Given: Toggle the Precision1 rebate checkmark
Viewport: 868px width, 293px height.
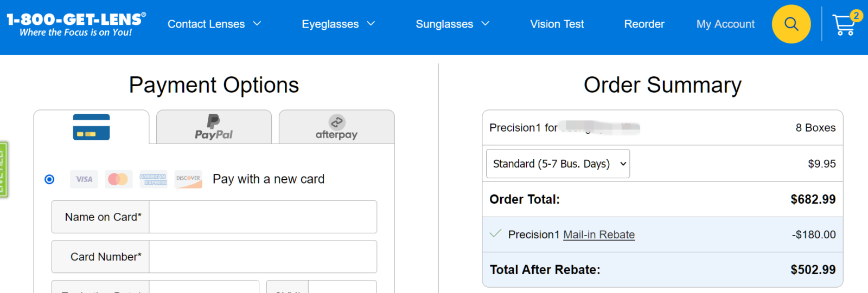Looking at the screenshot, I should tap(495, 234).
